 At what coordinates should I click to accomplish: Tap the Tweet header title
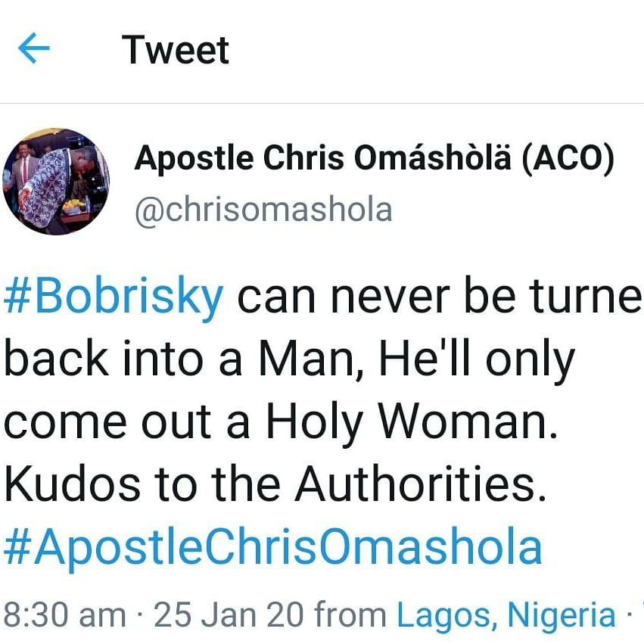[x=176, y=50]
